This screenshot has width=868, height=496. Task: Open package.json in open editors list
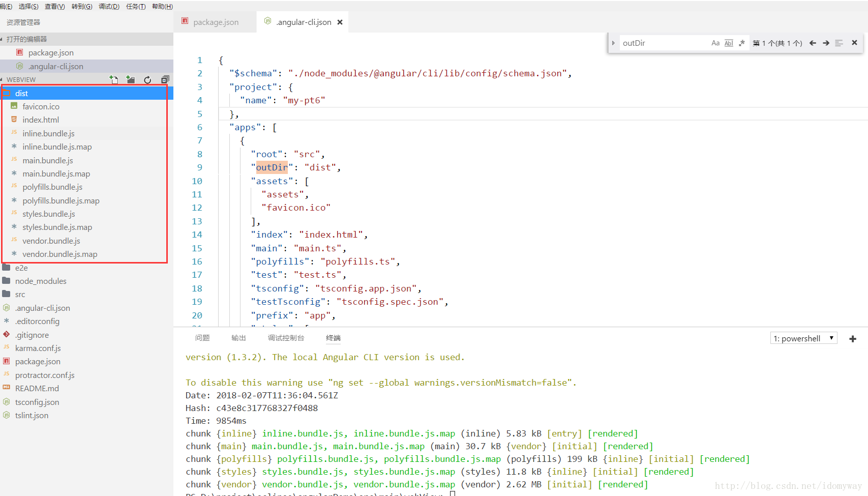coord(86,53)
